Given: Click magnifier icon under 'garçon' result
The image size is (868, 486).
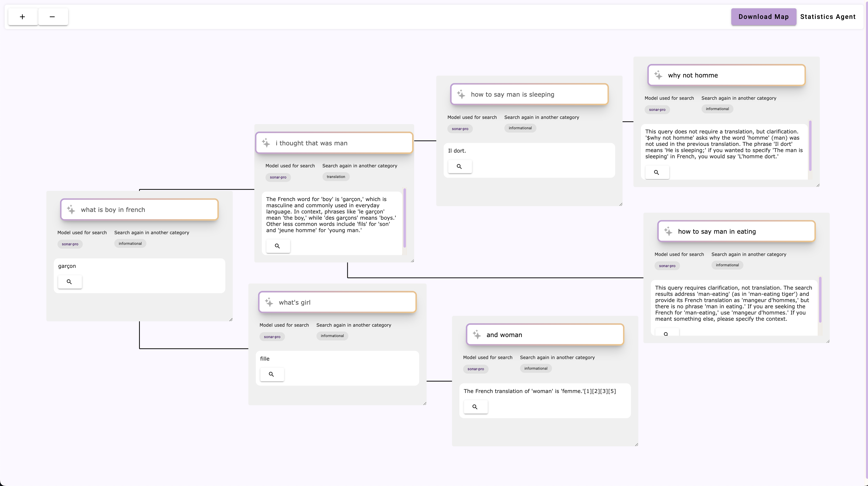Looking at the screenshot, I should coord(69,282).
